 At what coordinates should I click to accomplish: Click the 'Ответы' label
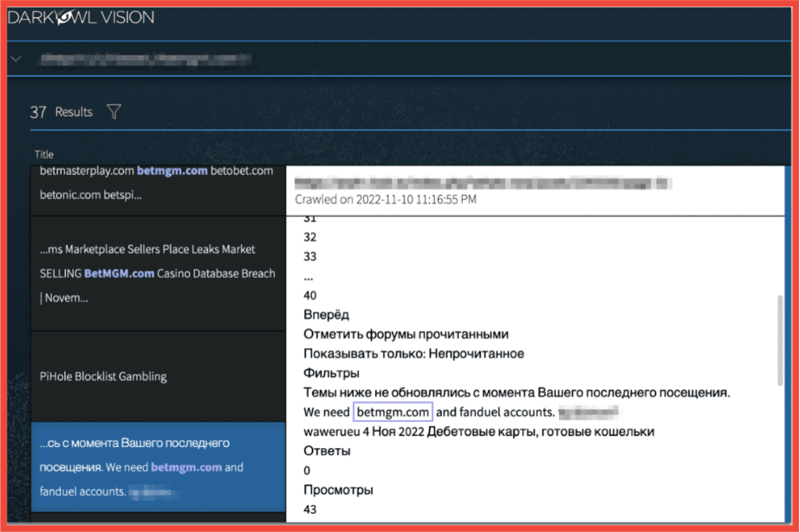327,451
